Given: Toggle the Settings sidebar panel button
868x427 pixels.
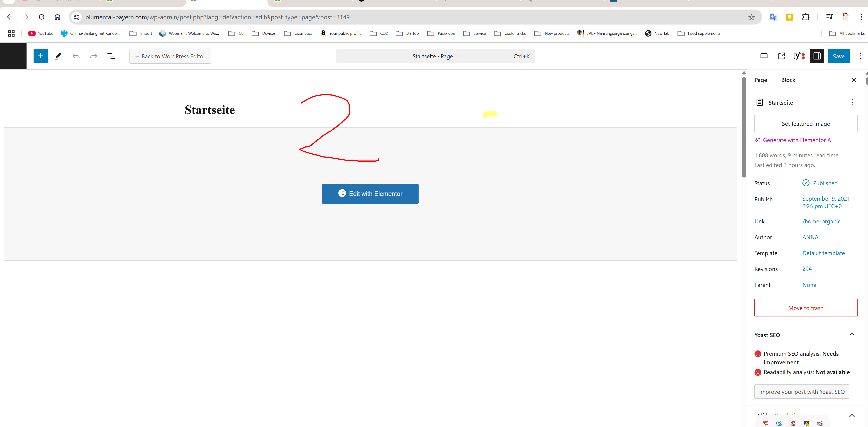Looking at the screenshot, I should (817, 56).
